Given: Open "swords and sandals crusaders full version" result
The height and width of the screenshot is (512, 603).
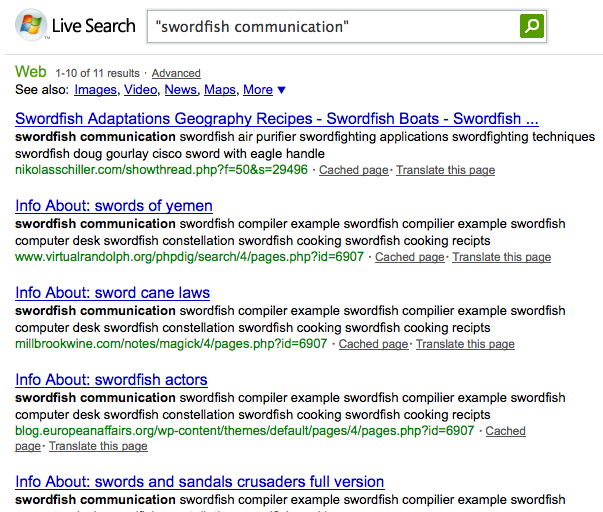Looking at the screenshot, I should tap(200, 482).
